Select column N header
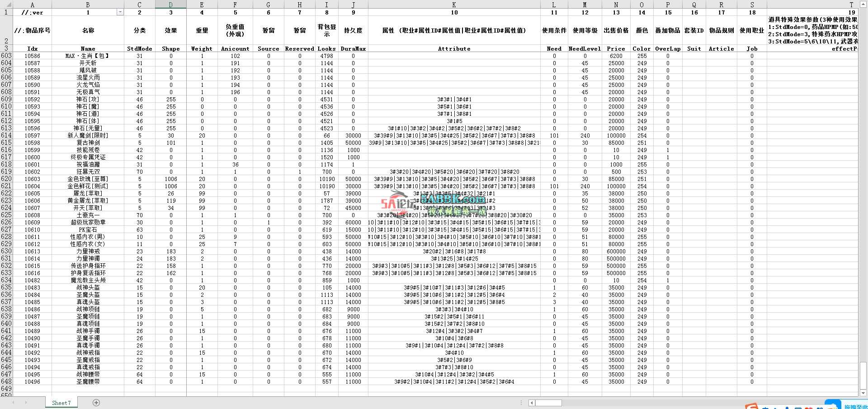868x409 pixels. (616, 5)
